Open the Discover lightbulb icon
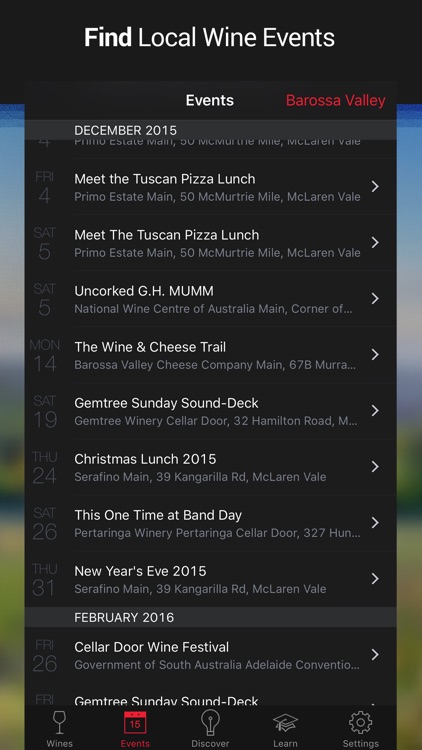This screenshot has width=422, height=750. click(x=210, y=722)
